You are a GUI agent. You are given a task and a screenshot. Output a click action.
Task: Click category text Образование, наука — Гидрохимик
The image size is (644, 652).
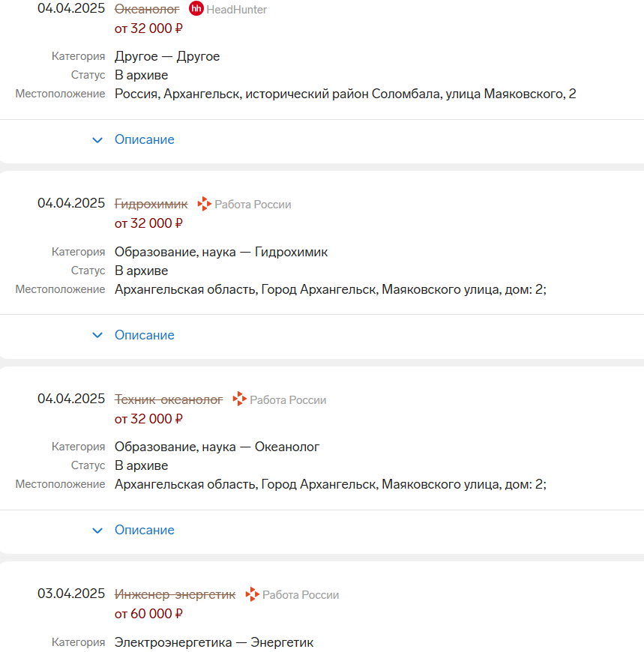click(221, 252)
